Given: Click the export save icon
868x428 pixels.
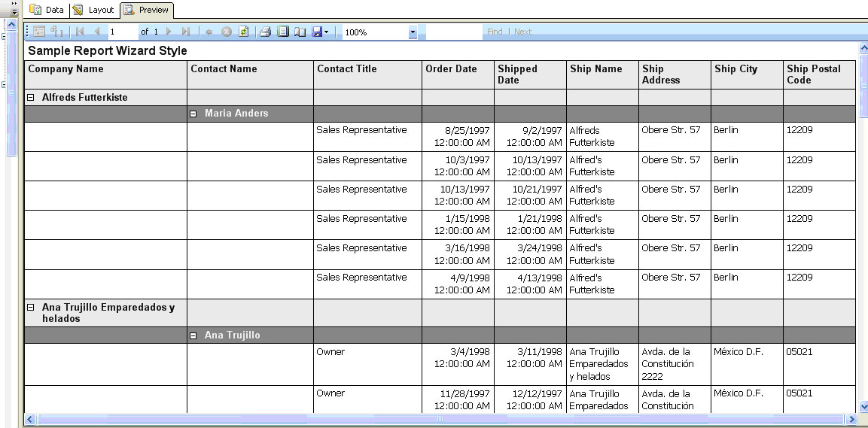Looking at the screenshot, I should tap(317, 32).
